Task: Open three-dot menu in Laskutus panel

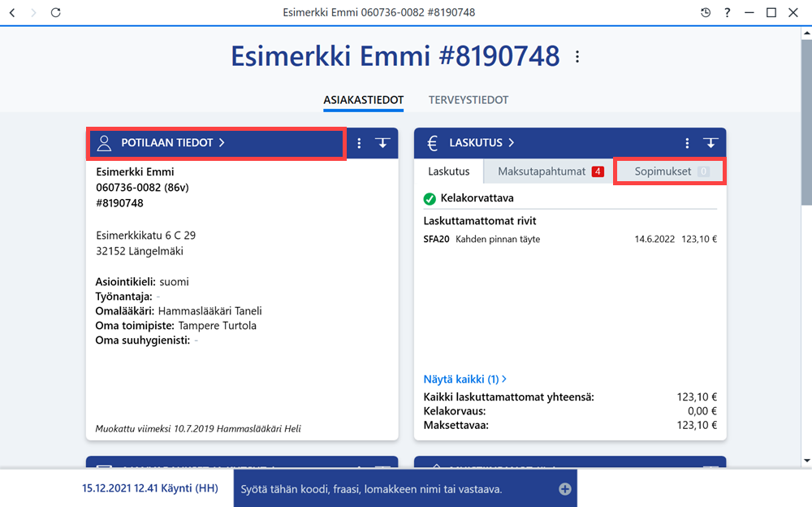Action: (x=687, y=143)
